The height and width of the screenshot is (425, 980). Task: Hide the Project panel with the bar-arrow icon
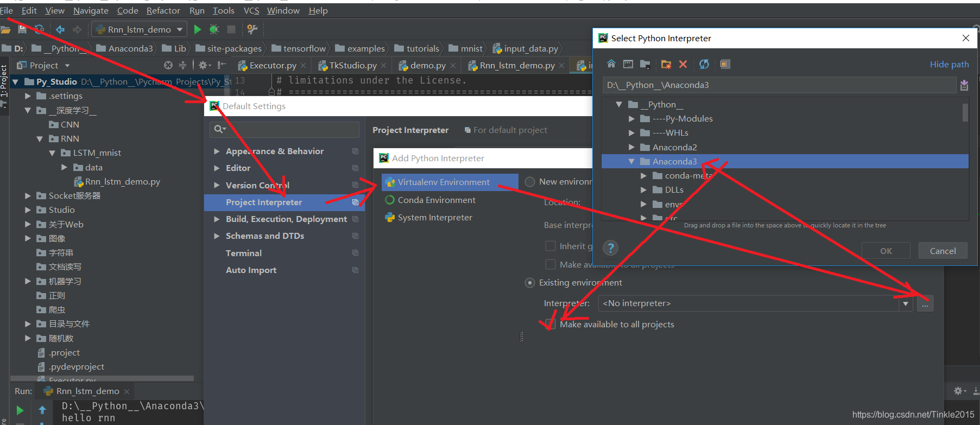[222, 65]
